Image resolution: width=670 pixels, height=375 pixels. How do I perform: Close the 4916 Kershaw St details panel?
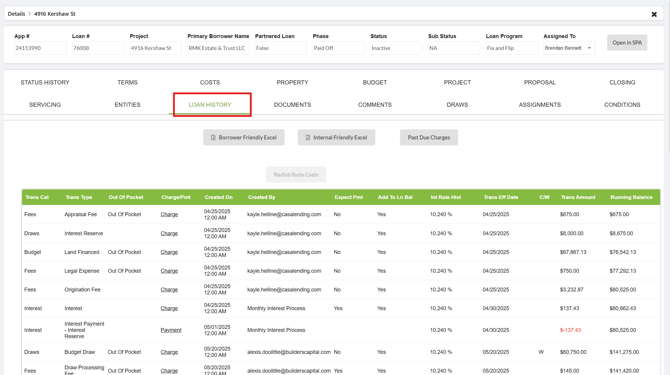tap(654, 14)
